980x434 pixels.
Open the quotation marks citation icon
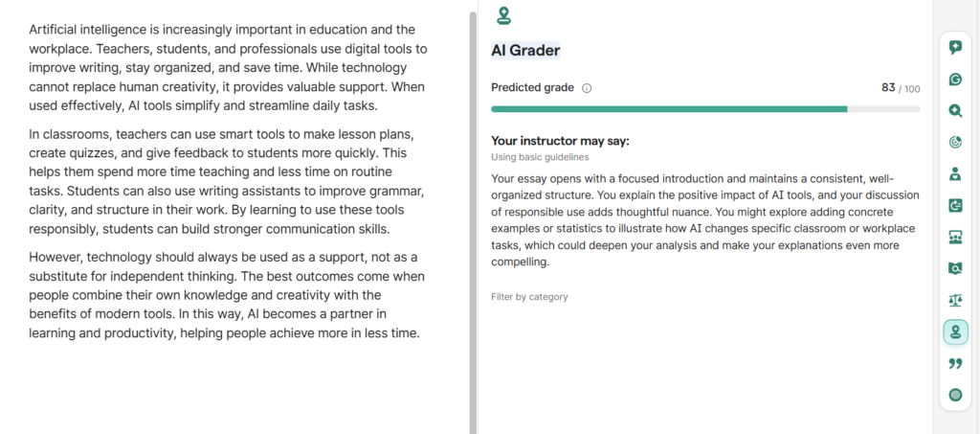pos(954,363)
